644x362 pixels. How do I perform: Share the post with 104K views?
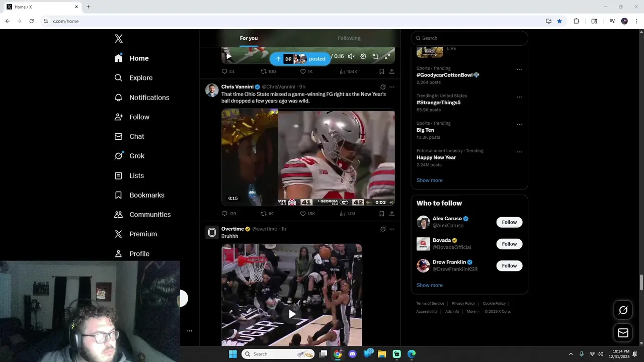[x=392, y=71]
